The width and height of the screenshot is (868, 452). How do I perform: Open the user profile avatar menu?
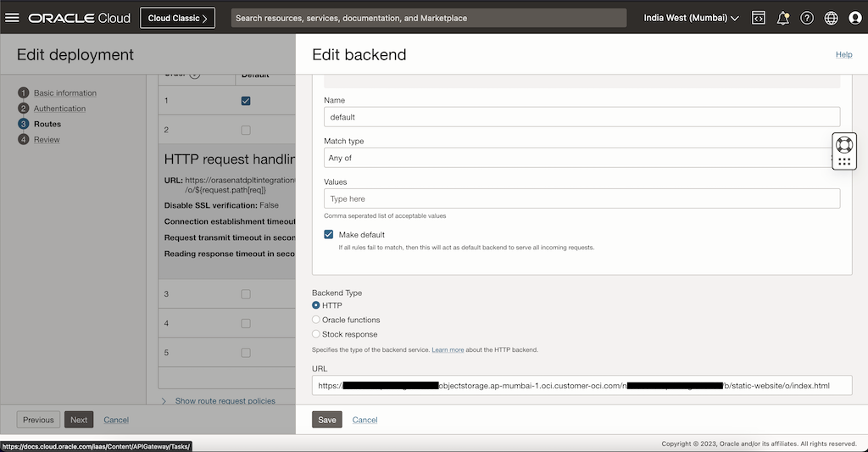point(855,18)
